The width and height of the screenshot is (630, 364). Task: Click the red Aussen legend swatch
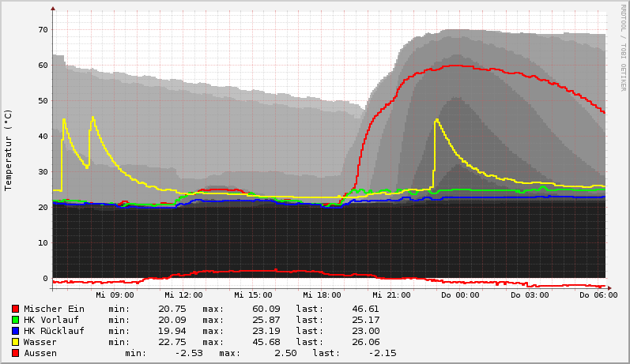(15, 353)
